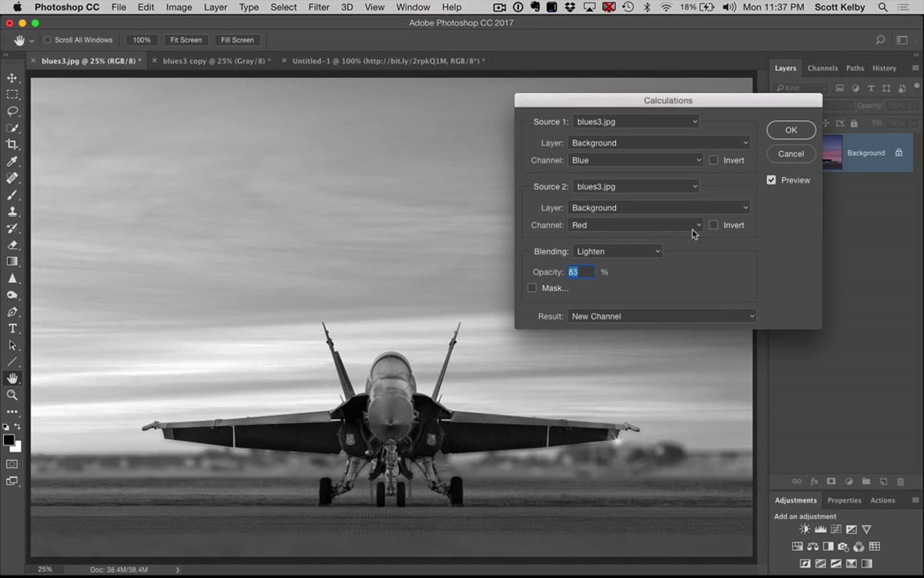The width and height of the screenshot is (924, 578).
Task: Select the Zoom magnifier tool
Action: [x=12, y=395]
